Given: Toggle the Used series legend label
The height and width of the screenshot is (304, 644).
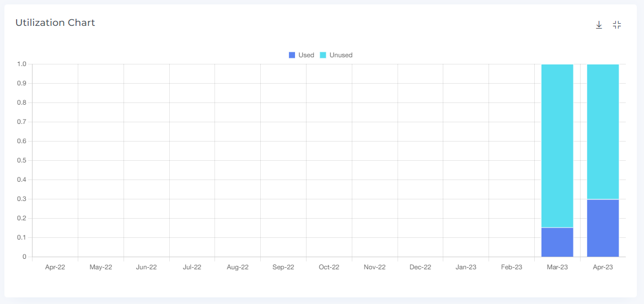Looking at the screenshot, I should 306,55.
